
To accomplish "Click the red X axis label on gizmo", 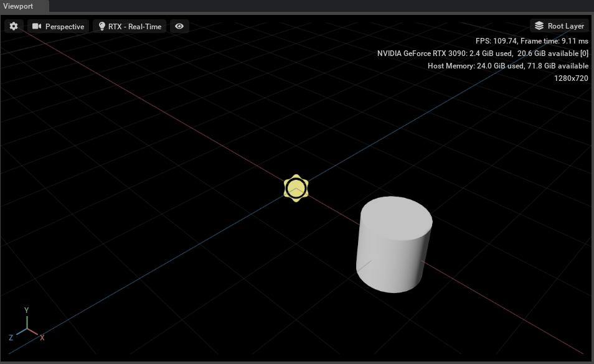I will [x=42, y=337].
